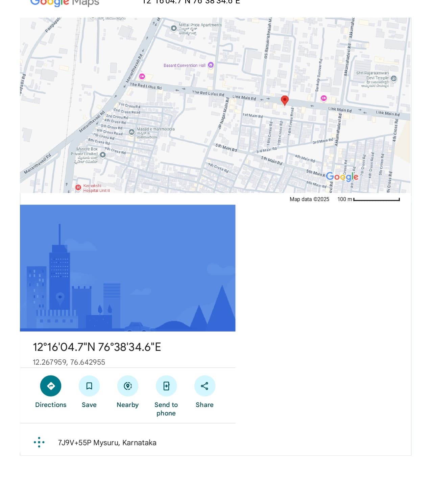Click the 4th Main Rd label
Viewport: 431px width, 504px height.
pyautogui.click(x=305, y=158)
